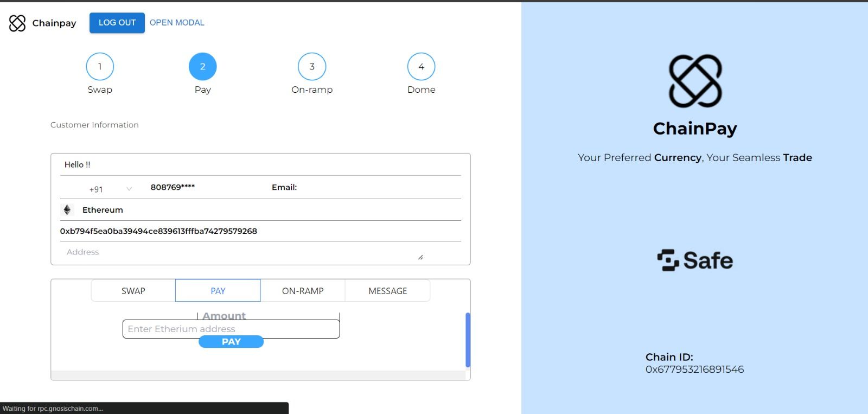Switch to the SWAP tab

(133, 291)
